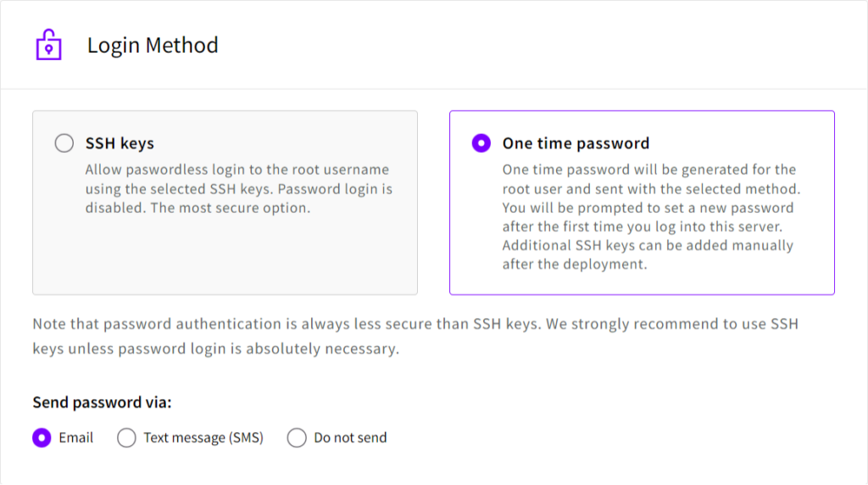Click the "Do not send" label
The width and height of the screenshot is (868, 485).
click(350, 438)
